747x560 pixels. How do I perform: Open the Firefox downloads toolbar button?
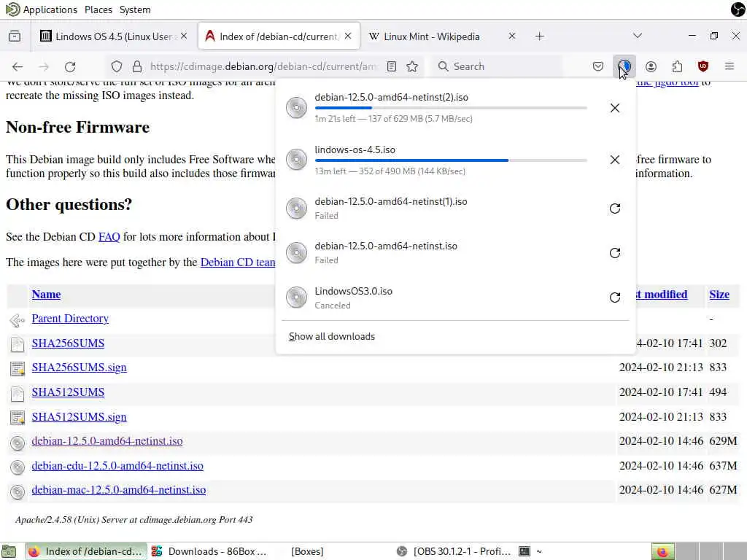pyautogui.click(x=624, y=66)
